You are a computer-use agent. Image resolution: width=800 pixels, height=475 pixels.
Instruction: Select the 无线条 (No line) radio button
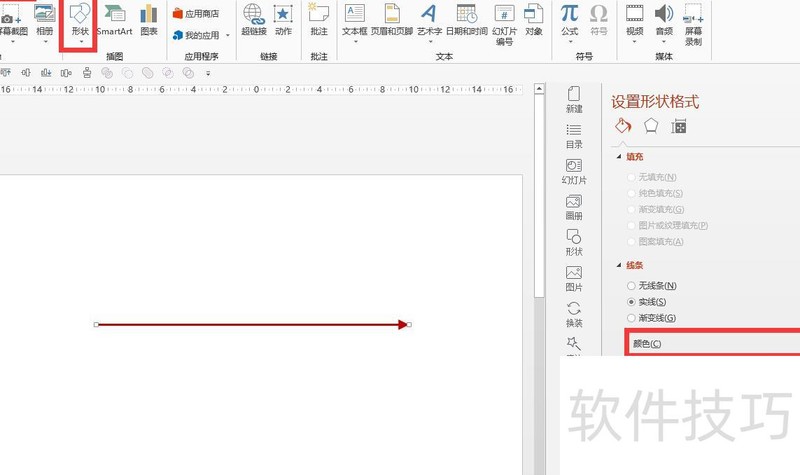pos(631,286)
